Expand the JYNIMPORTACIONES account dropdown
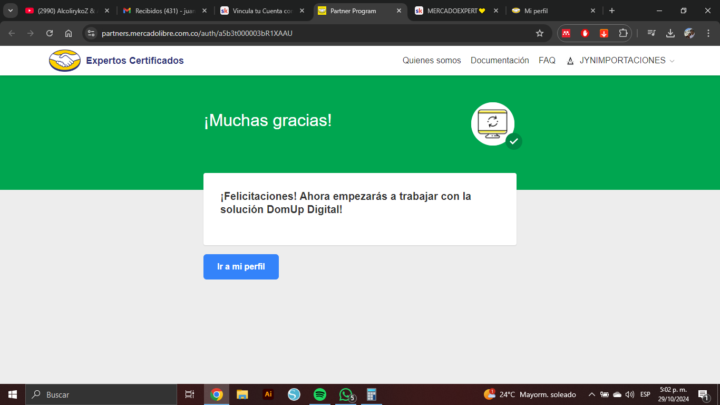This screenshot has height=405, width=720. [620, 61]
